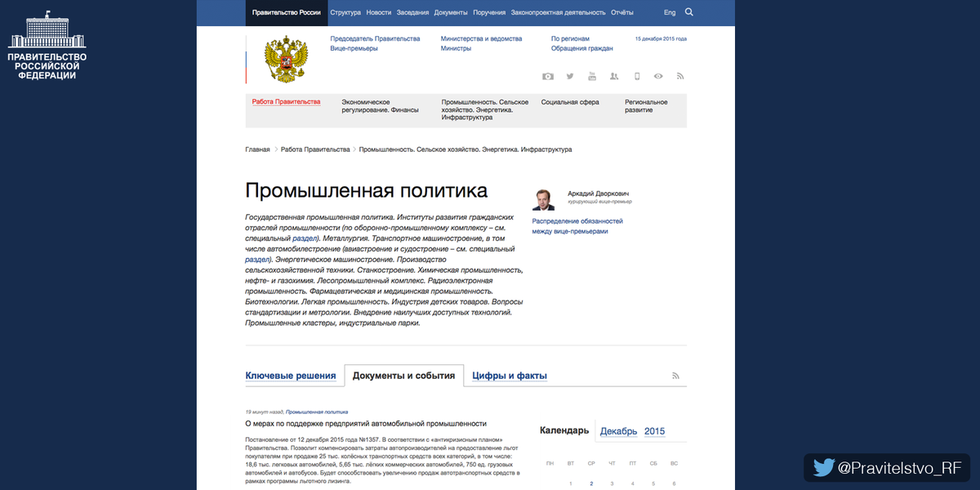This screenshot has height=490, width=980.
Task: Go to Министры link
Action: point(456,48)
